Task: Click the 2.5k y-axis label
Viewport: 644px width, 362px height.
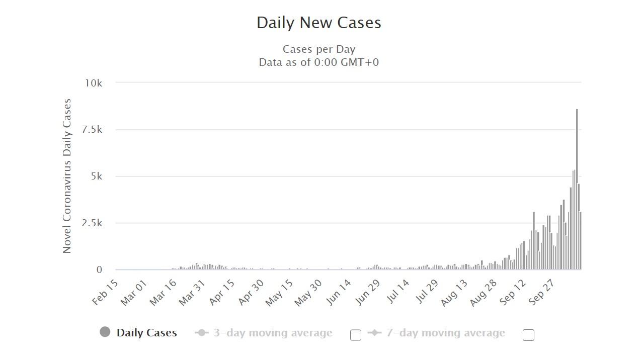Action: 92,223
